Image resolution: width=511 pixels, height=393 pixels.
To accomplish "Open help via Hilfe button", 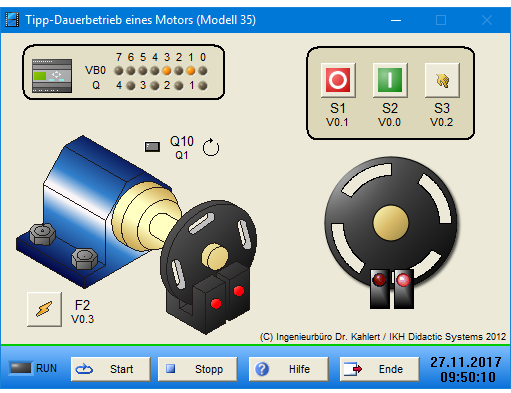I will coord(289,369).
